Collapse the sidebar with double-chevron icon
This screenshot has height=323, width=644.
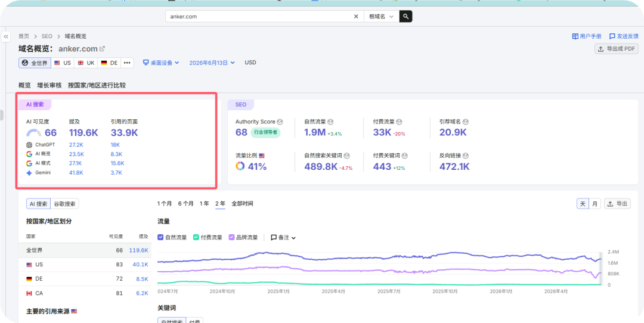pyautogui.click(x=6, y=36)
